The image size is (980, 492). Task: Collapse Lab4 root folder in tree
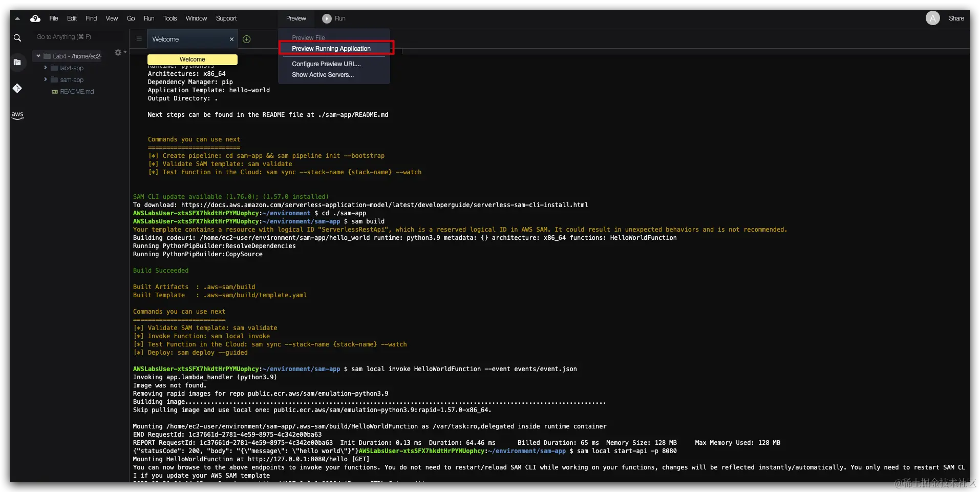(x=38, y=56)
